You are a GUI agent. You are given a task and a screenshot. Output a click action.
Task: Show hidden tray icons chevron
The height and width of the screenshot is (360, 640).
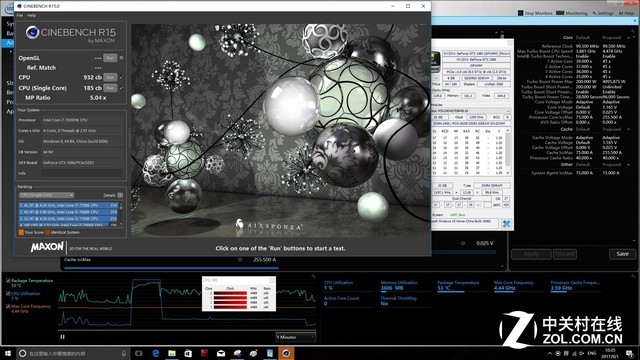(x=550, y=353)
